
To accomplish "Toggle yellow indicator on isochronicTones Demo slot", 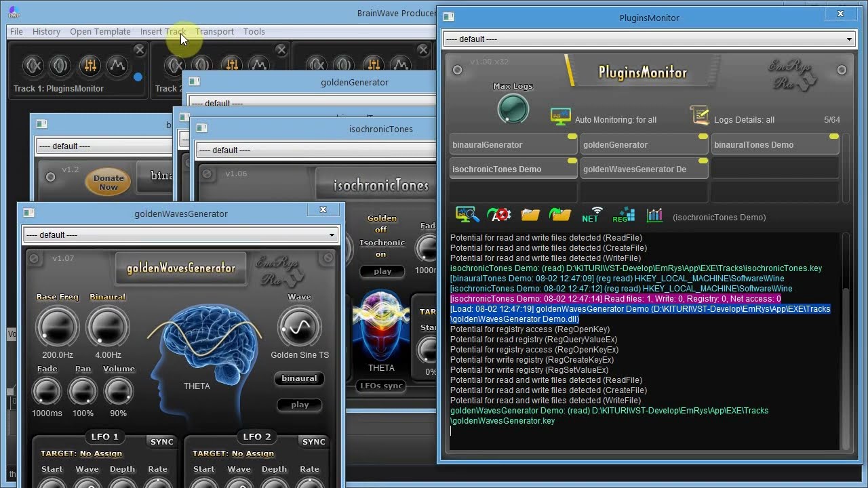I will [x=572, y=161].
